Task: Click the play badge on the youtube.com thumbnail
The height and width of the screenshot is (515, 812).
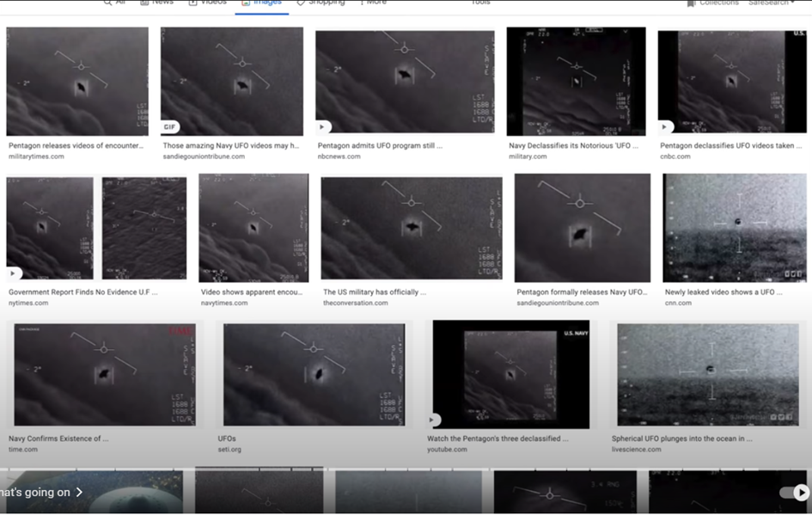Action: [x=432, y=420]
